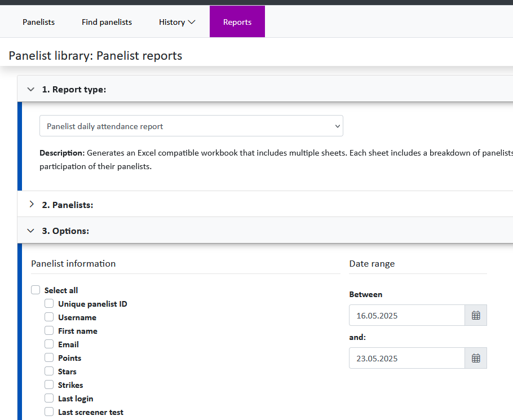Enable the Strikes checkbox
Image resolution: width=513 pixels, height=420 pixels.
click(49, 384)
